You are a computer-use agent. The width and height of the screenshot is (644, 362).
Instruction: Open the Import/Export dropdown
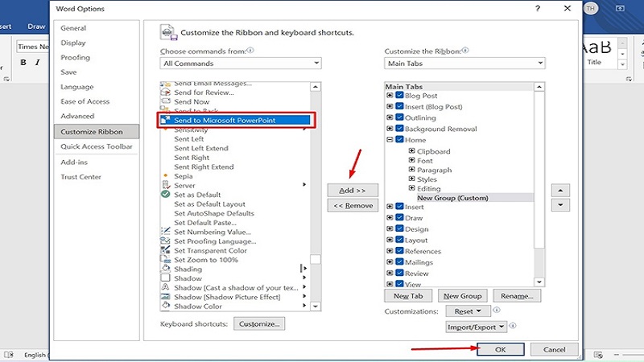476,327
